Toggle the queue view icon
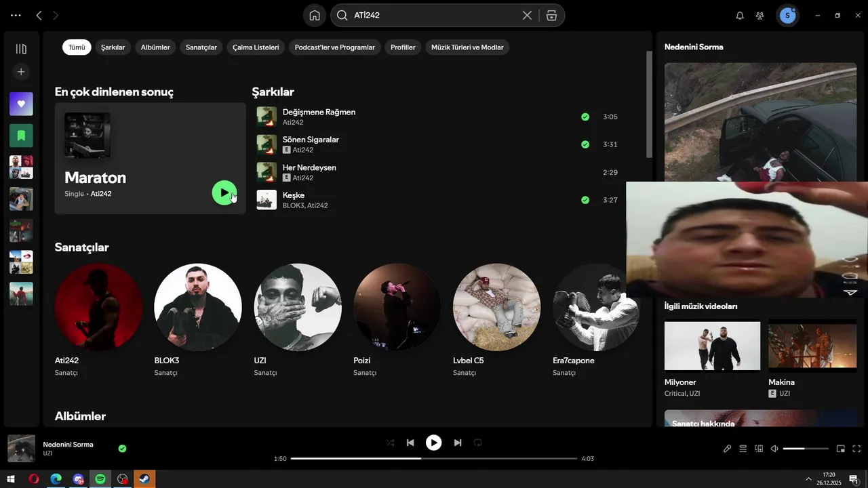The height and width of the screenshot is (488, 868). [x=743, y=449]
